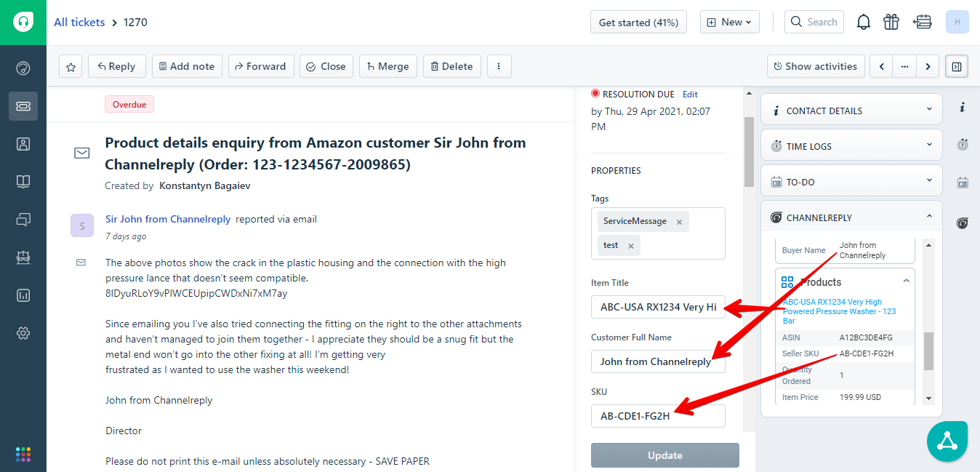Click Add note button
Viewport: 980px width, 472px height.
187,66
